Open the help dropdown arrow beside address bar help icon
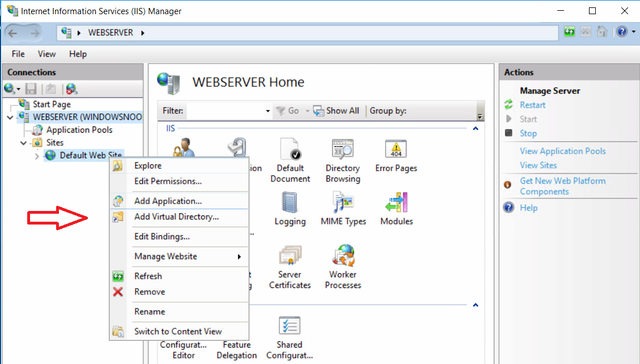Image resolution: width=640 pixels, height=364 pixels. pyautogui.click(x=633, y=32)
